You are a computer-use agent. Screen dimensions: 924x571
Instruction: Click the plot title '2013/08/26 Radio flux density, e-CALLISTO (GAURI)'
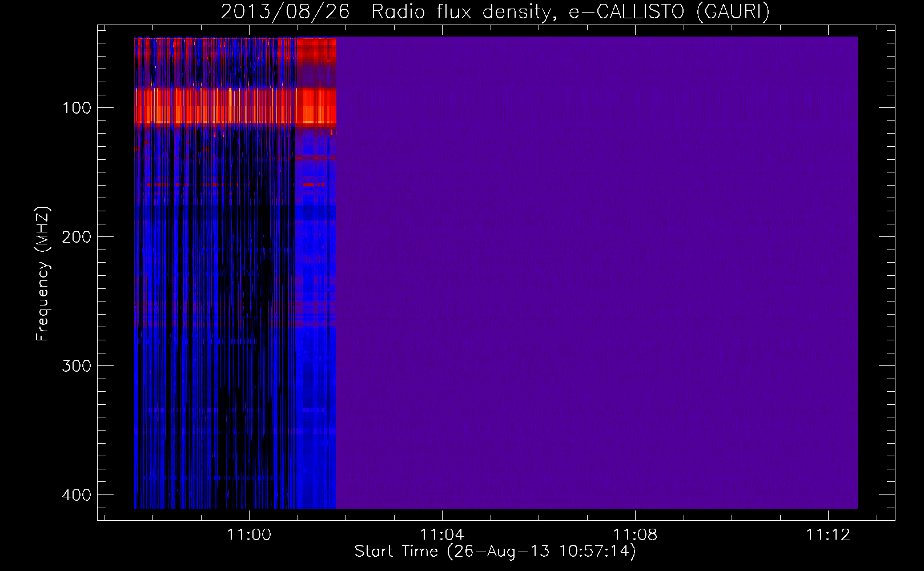pos(495,11)
